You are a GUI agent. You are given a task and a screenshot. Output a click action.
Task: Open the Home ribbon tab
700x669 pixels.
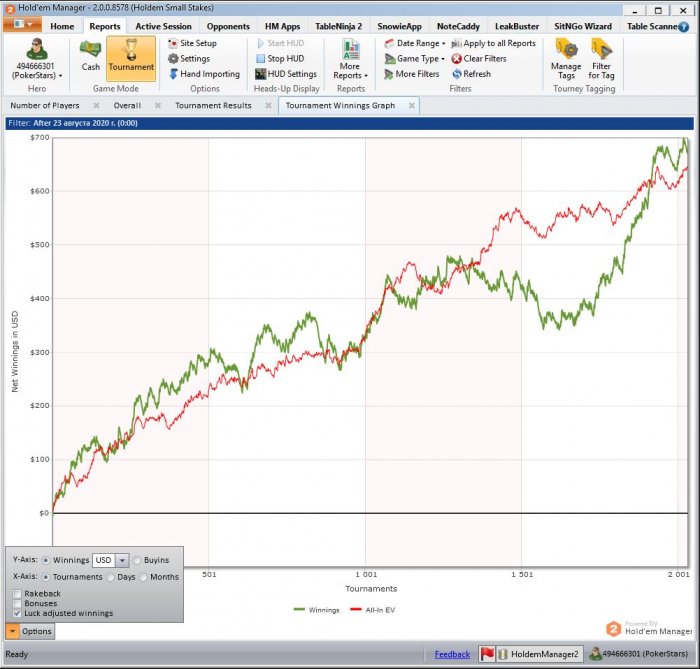[x=62, y=26]
